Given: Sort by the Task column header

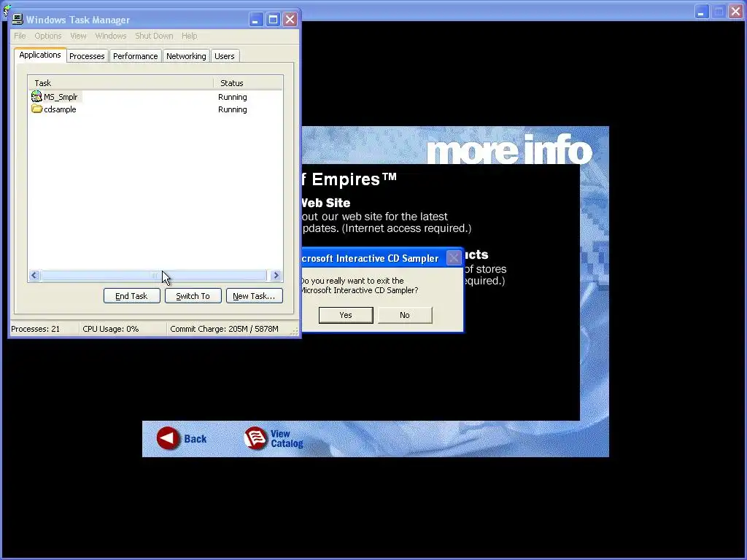Looking at the screenshot, I should click(x=120, y=83).
